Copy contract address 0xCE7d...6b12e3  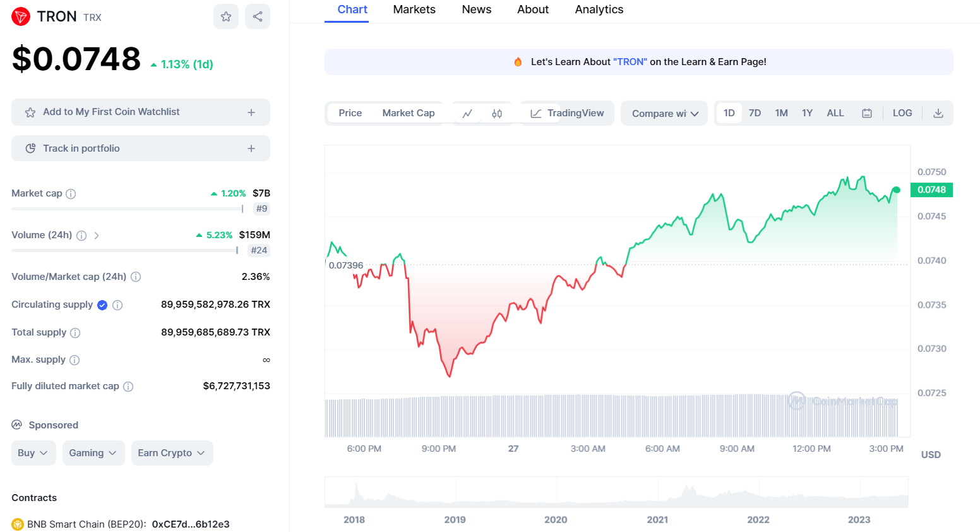(x=191, y=524)
